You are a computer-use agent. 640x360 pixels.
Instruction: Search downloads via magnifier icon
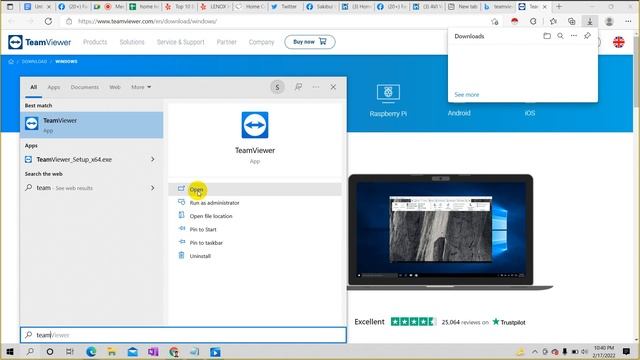(560, 36)
